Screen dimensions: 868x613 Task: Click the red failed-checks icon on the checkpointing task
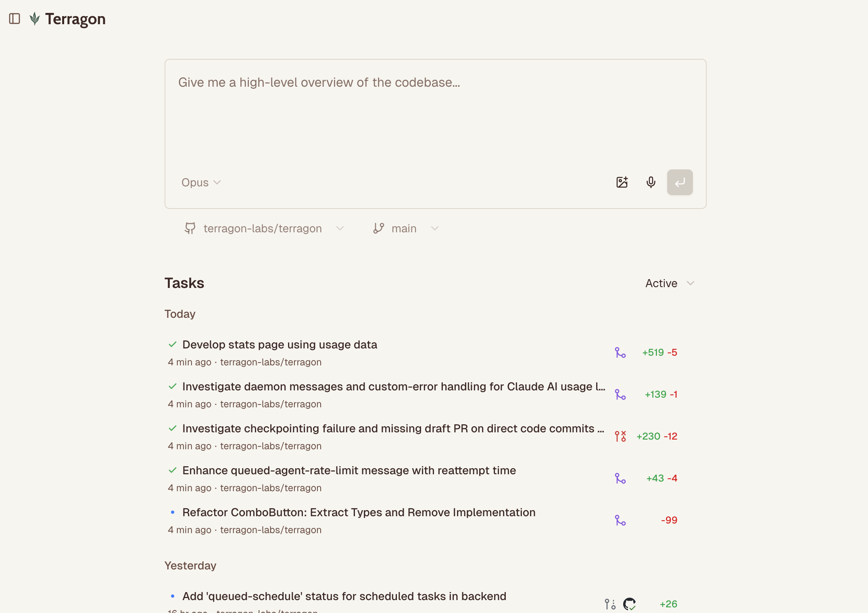[620, 436]
